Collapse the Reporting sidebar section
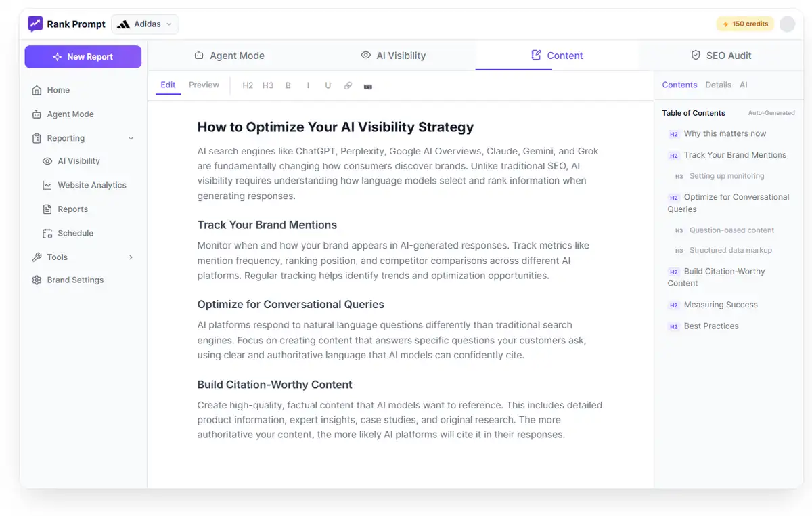The width and height of the screenshot is (812, 516). [131, 138]
